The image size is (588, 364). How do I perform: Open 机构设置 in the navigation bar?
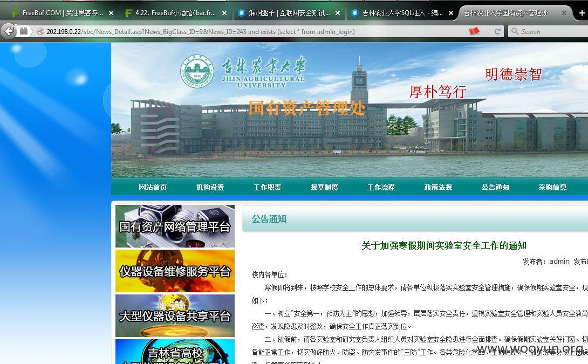tap(210, 187)
